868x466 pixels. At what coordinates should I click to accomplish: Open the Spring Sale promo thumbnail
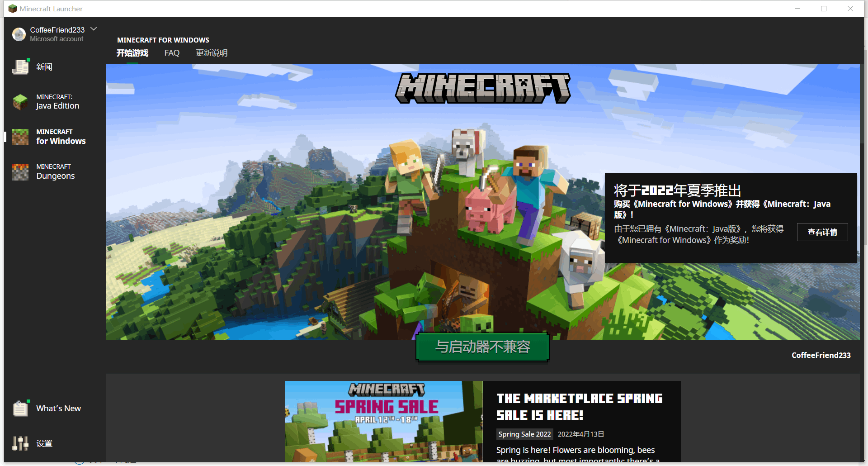(384, 421)
